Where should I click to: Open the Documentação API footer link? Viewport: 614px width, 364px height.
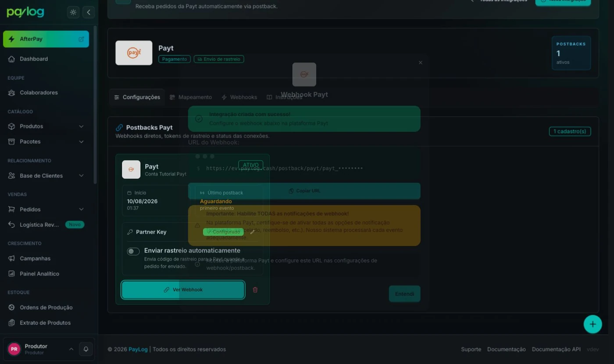click(556, 349)
